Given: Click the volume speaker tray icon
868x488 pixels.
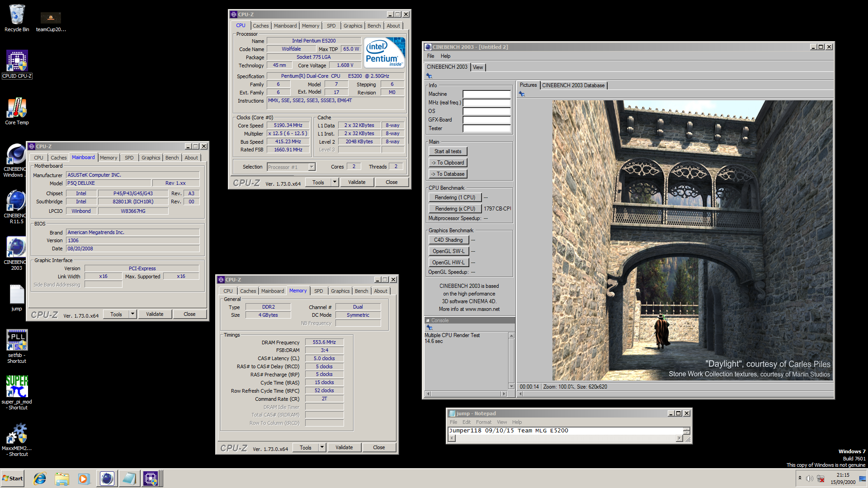Looking at the screenshot, I should tap(809, 479).
